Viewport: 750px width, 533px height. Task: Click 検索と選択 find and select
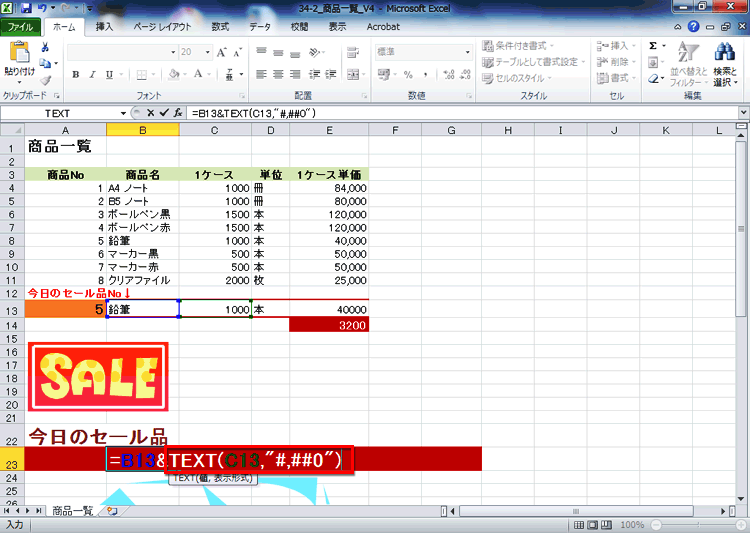725,64
